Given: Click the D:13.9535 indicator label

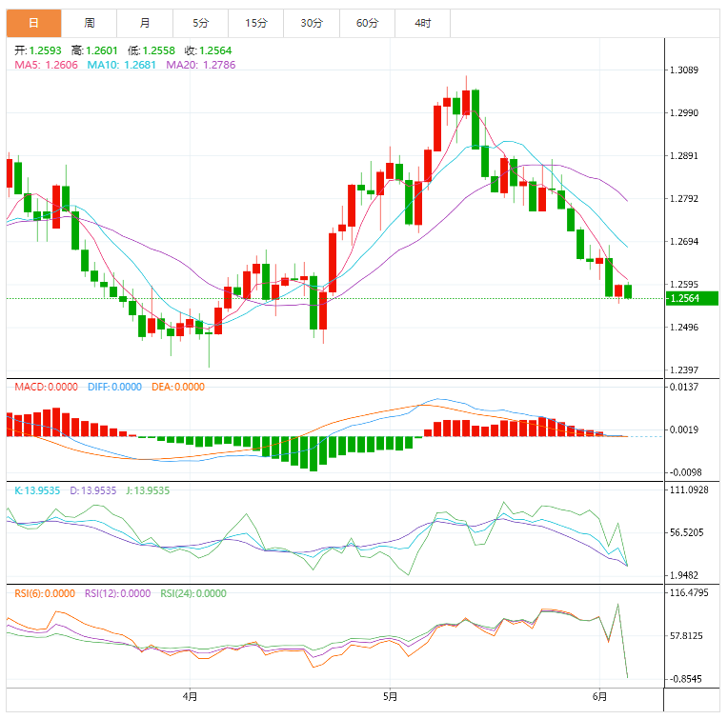Looking at the screenshot, I should [x=92, y=490].
